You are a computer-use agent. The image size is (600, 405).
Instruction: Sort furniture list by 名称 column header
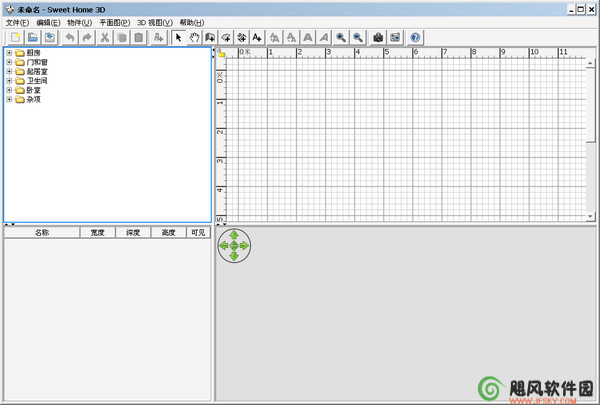(42, 232)
